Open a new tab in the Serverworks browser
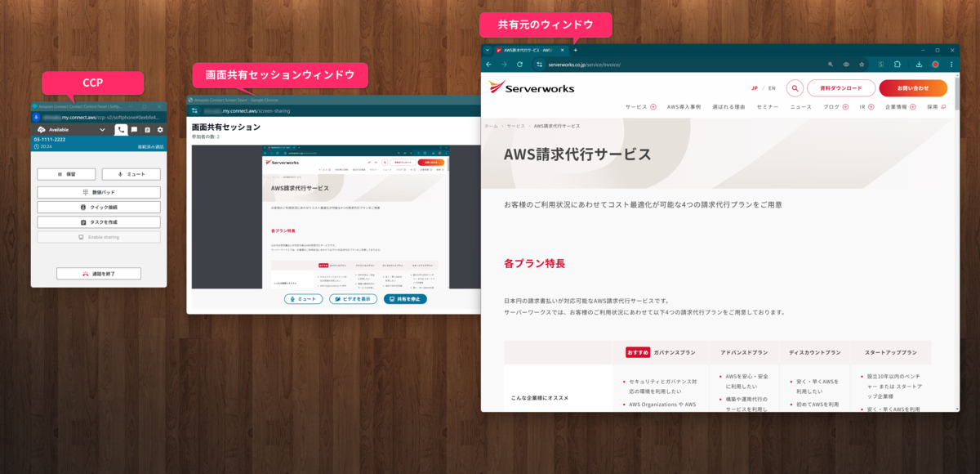980x474 pixels. click(575, 50)
